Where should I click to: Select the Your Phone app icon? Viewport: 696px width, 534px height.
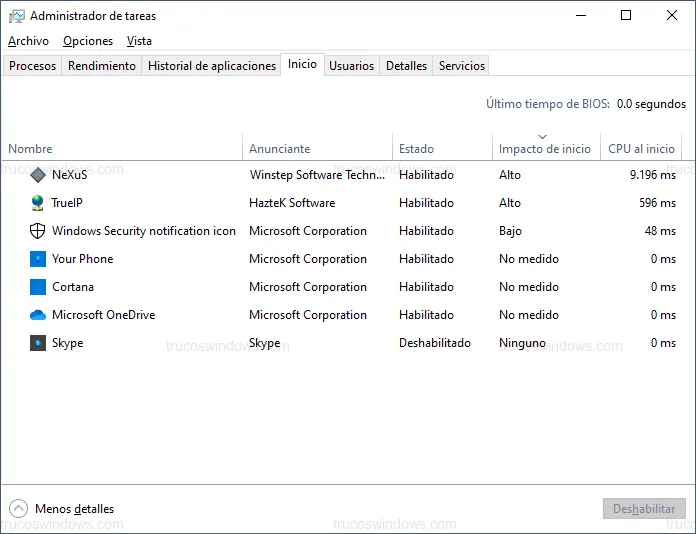click(38, 259)
